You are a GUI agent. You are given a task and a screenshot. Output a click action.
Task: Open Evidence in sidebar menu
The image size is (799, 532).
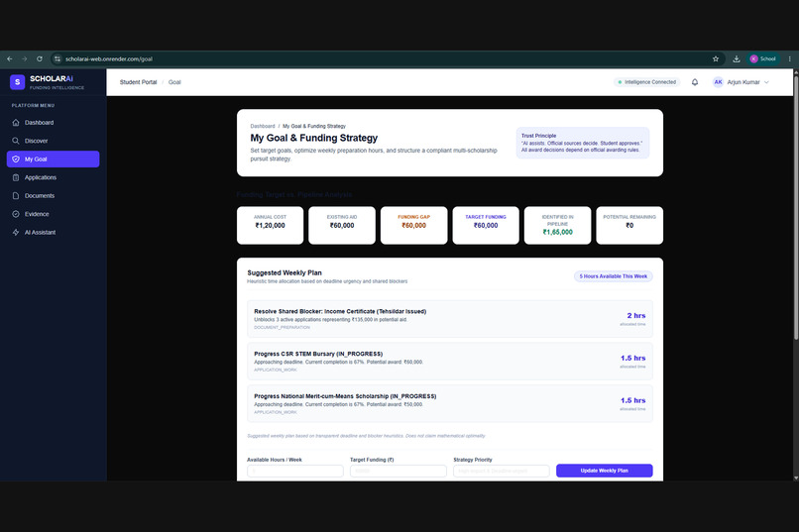click(x=53, y=214)
